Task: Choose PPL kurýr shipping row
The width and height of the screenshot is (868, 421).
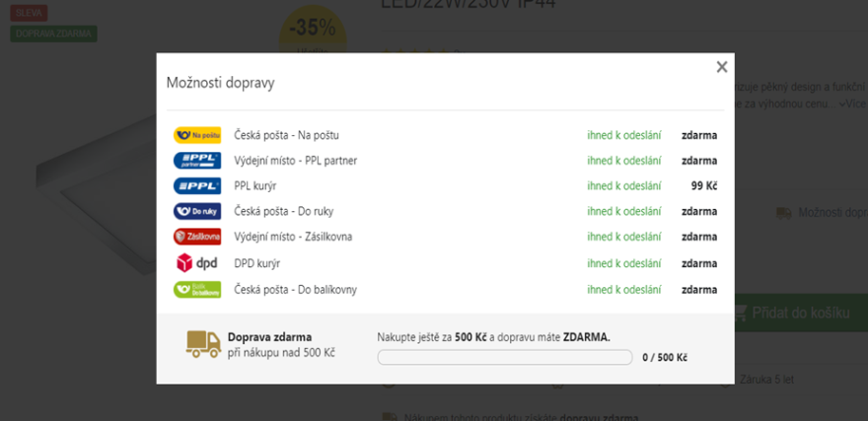Action: [445, 186]
